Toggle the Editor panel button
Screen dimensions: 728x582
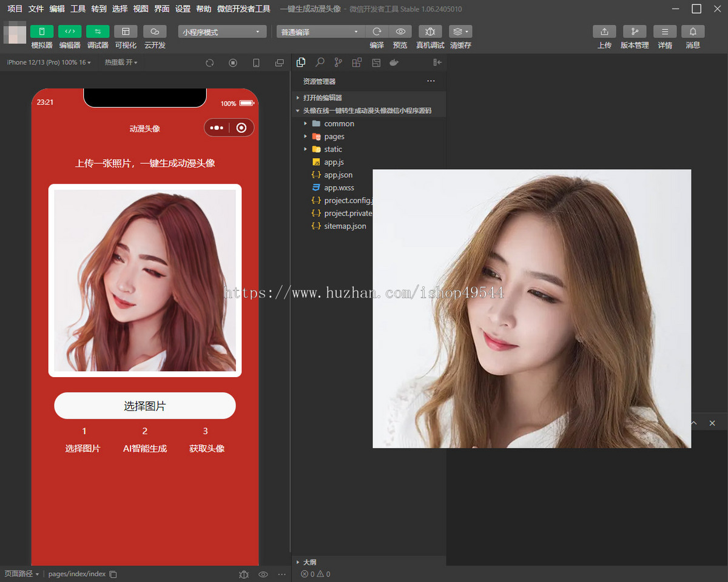tap(70, 32)
